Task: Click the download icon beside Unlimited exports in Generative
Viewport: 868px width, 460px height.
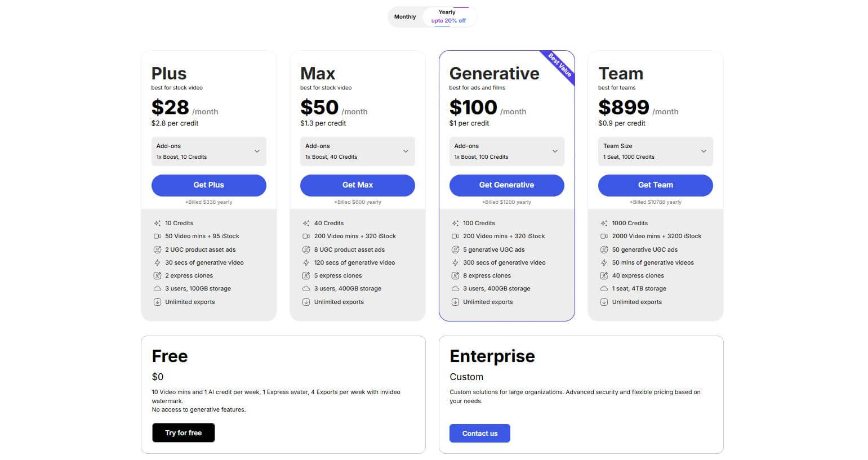Action: pyautogui.click(x=455, y=302)
